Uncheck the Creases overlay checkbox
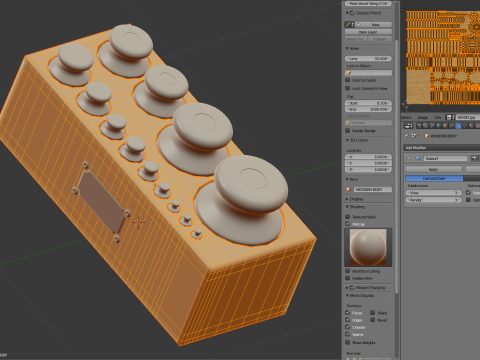 [348, 327]
